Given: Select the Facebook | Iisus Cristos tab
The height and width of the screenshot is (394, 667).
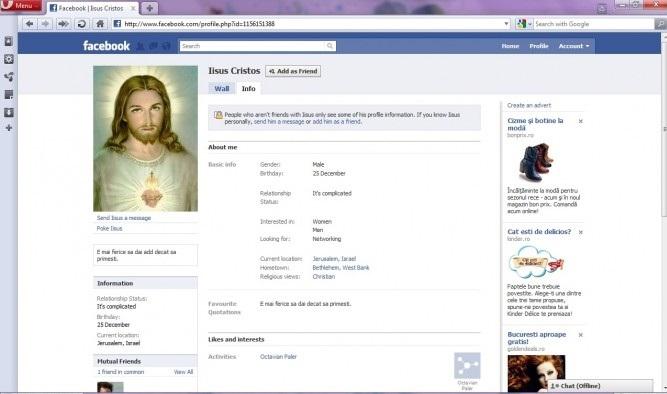Looking at the screenshot, I should (91, 8).
